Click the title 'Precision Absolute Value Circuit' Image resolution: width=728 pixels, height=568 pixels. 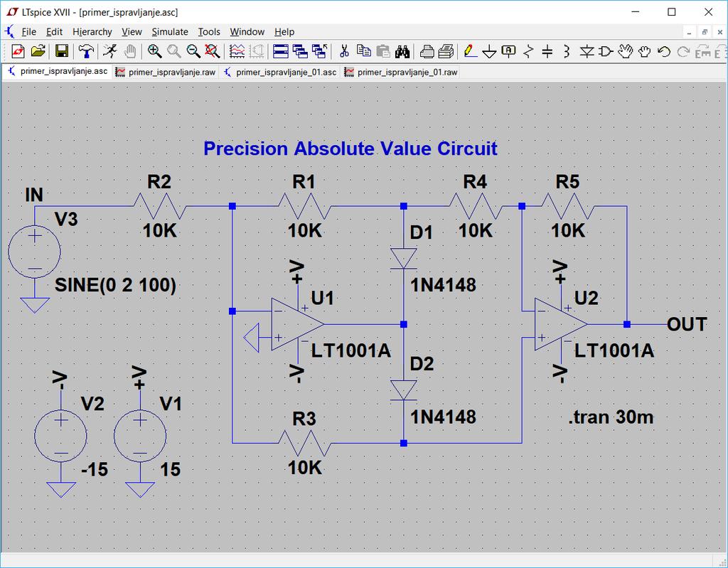[350, 149]
